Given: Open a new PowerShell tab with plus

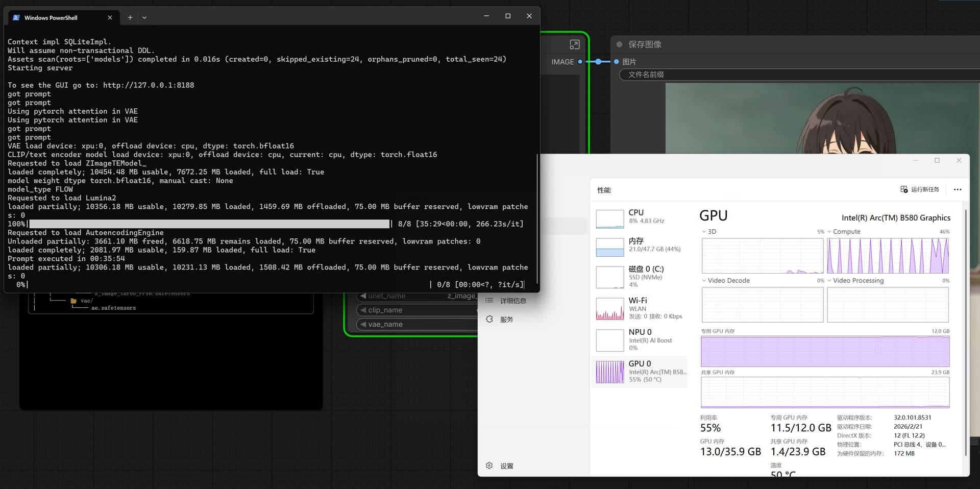Looking at the screenshot, I should pyautogui.click(x=130, y=17).
